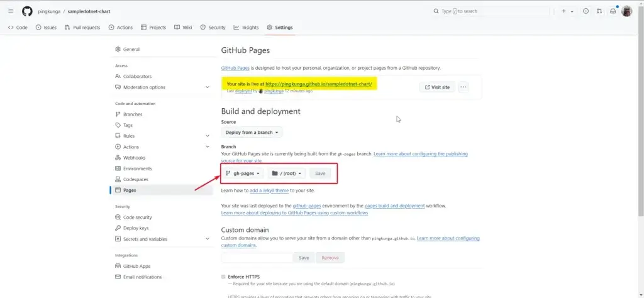Open the gh-pages branch dropdown
The width and height of the screenshot is (644, 298).
click(x=242, y=174)
